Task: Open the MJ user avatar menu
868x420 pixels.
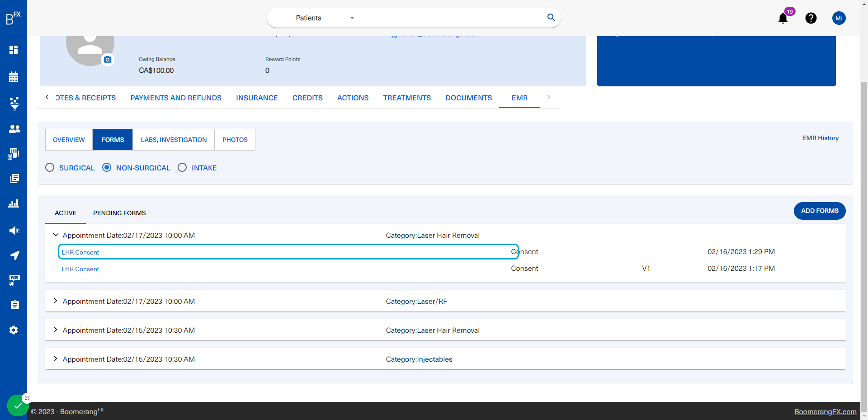Action: point(839,18)
